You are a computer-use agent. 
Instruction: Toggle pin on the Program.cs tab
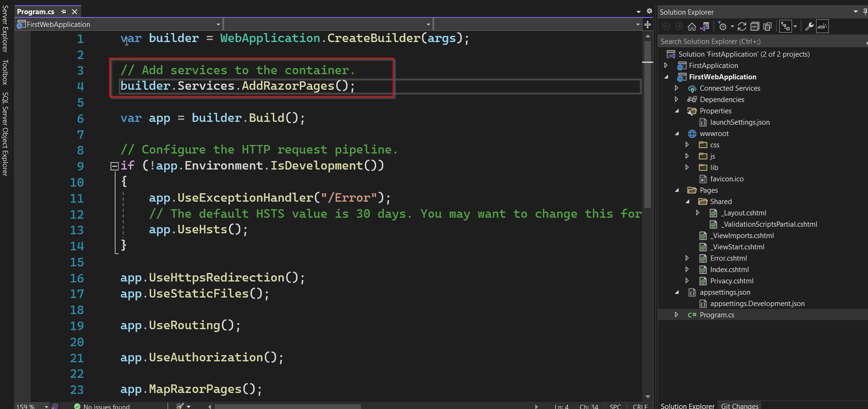(64, 12)
